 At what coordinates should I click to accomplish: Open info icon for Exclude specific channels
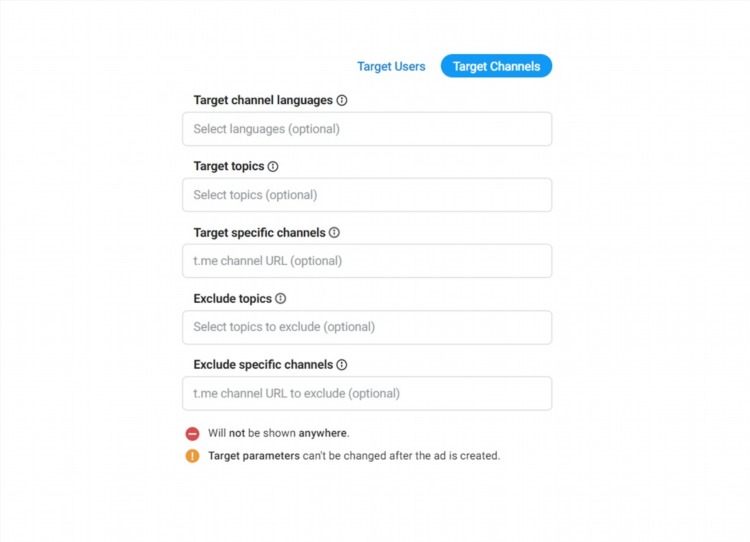(x=342, y=365)
